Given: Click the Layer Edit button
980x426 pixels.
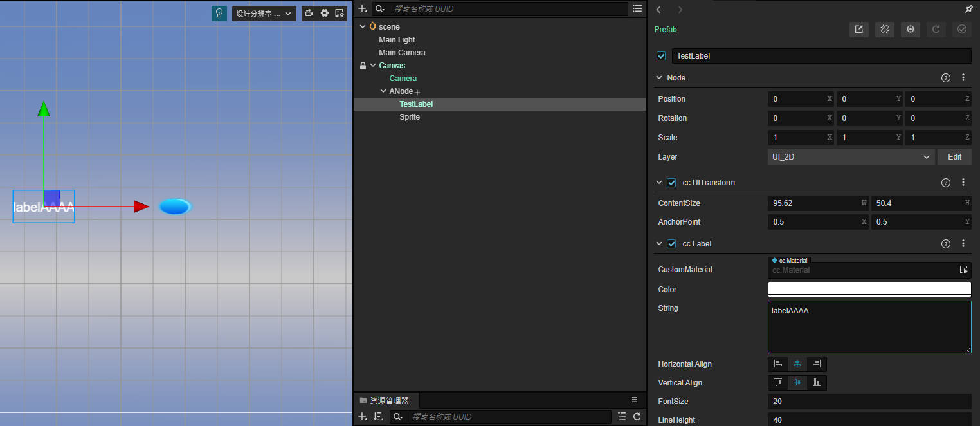Looking at the screenshot, I should tap(954, 157).
